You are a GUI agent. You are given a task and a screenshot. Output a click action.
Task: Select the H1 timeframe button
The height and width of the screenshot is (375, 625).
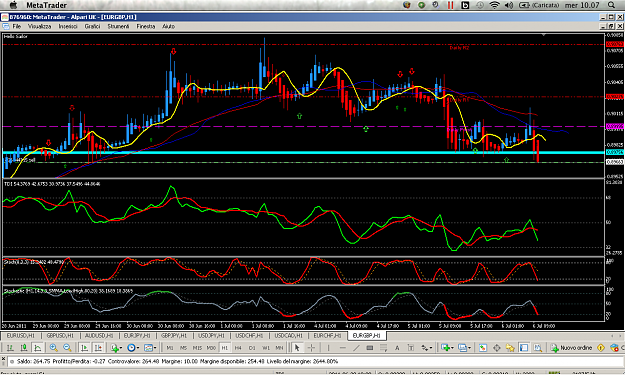pos(224,348)
